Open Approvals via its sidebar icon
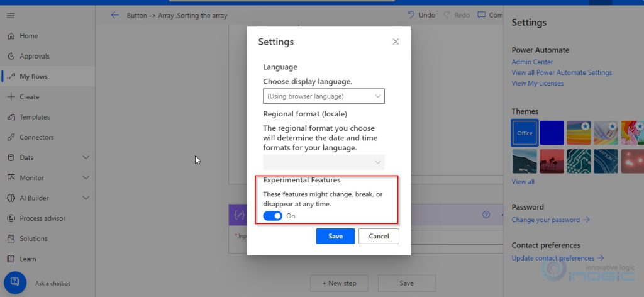644x297 pixels. pyautogui.click(x=11, y=56)
